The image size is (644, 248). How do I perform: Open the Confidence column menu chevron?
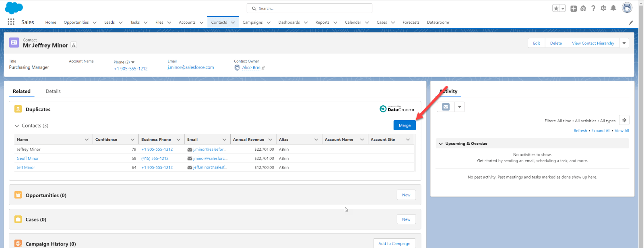[x=132, y=140]
